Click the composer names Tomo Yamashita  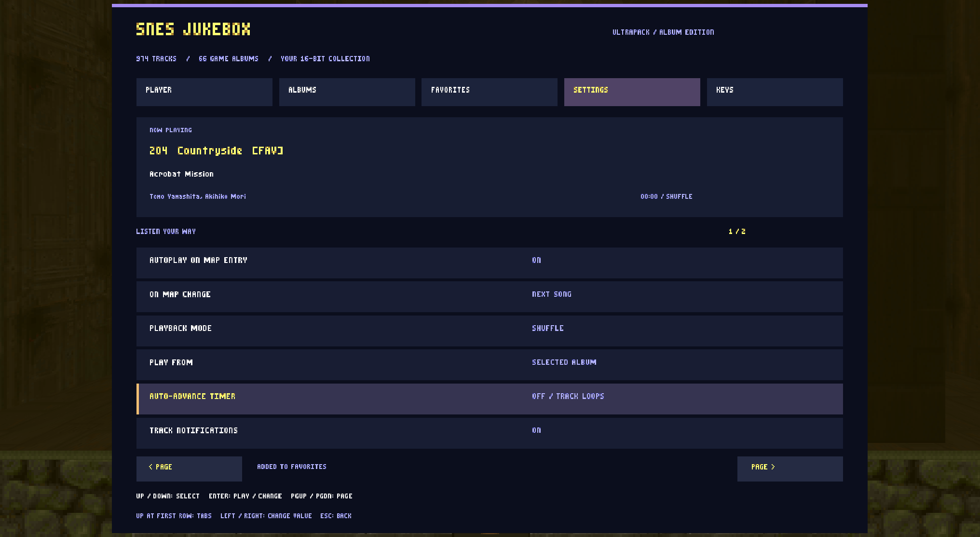(x=198, y=196)
